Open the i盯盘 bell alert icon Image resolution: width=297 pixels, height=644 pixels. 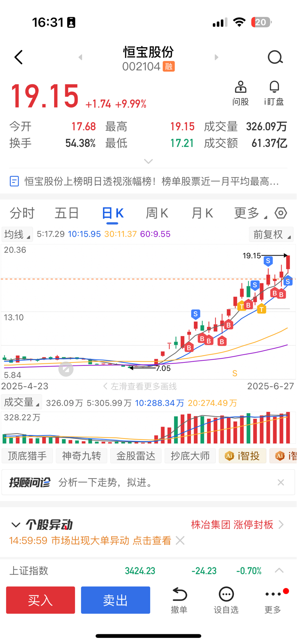(274, 87)
